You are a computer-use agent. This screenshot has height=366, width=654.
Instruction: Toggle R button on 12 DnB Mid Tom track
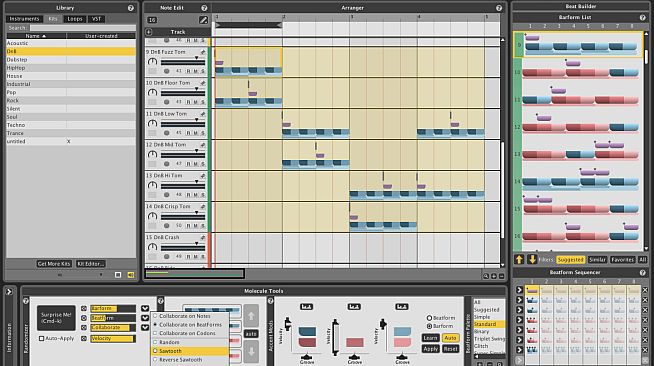click(x=188, y=163)
